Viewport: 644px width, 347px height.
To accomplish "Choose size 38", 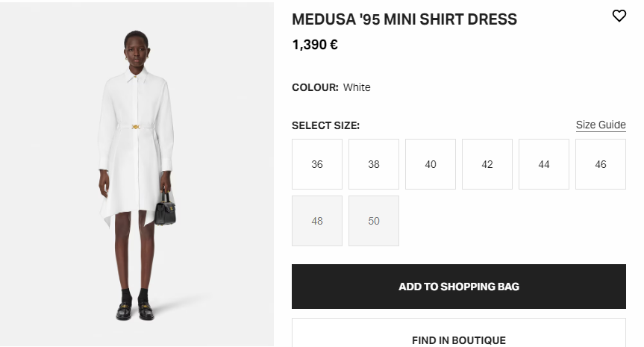I will 374,164.
